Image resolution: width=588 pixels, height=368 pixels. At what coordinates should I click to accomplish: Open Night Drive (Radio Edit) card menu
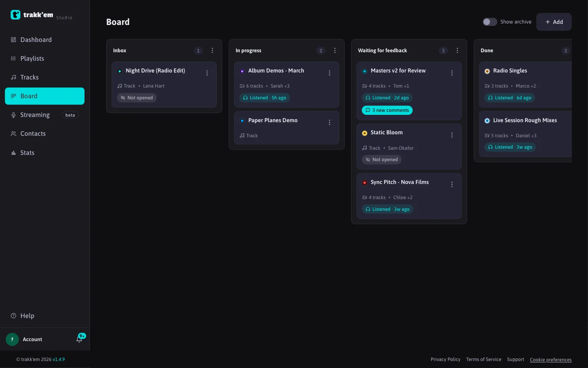[x=207, y=73]
